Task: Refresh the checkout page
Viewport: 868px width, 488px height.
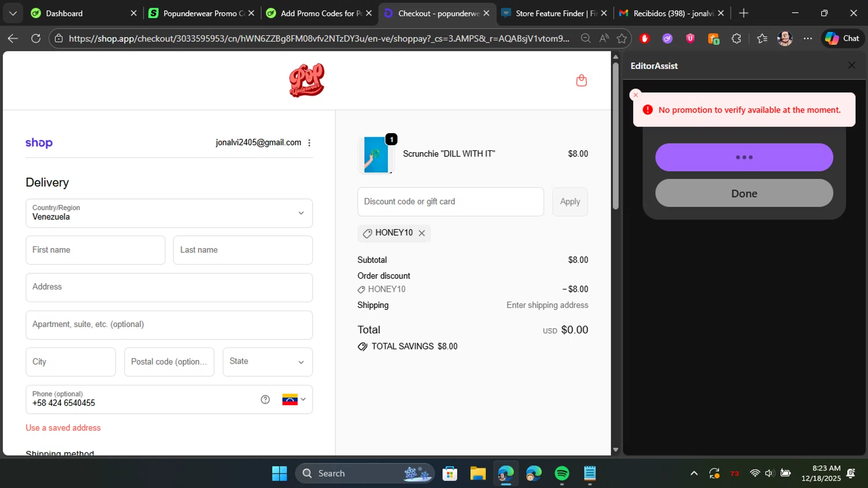Action: tap(36, 38)
